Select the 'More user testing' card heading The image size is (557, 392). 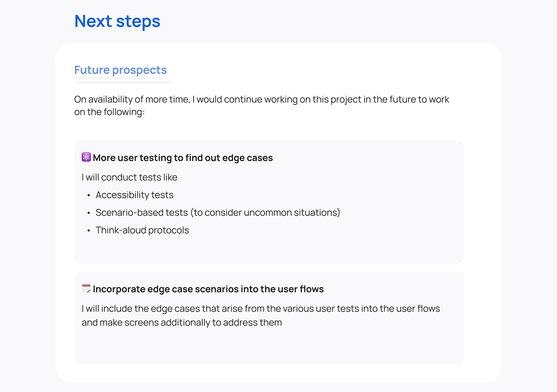tap(183, 158)
